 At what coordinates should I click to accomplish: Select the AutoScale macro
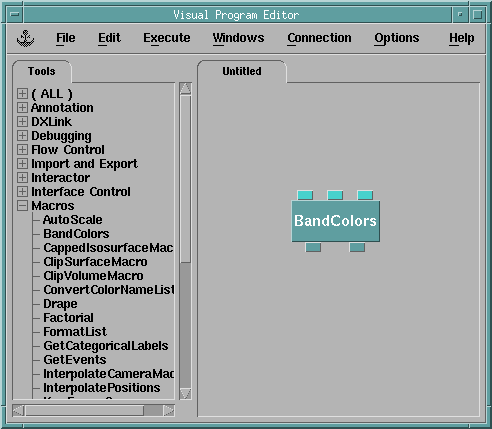point(73,220)
